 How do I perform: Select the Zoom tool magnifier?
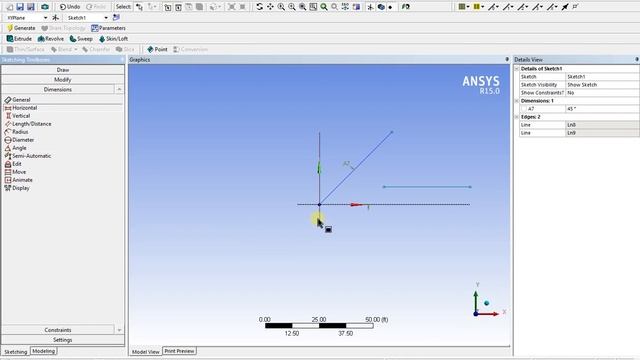[x=281, y=7]
